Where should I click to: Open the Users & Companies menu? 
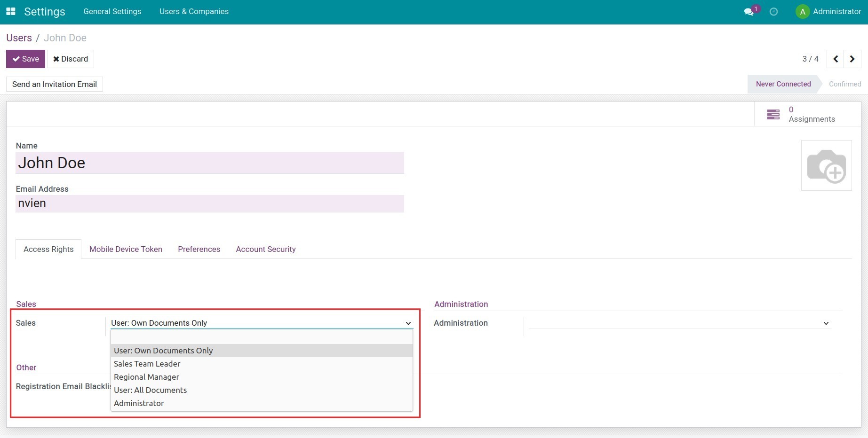(194, 11)
